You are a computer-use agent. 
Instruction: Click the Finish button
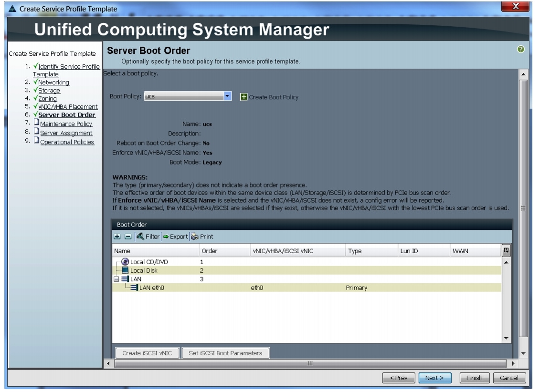(475, 378)
